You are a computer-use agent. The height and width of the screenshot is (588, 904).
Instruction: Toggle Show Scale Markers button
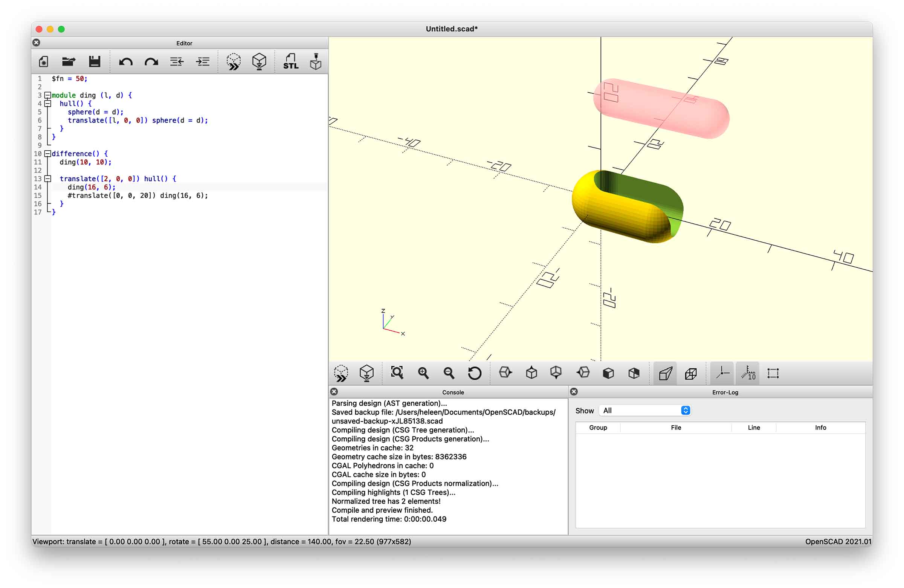pyautogui.click(x=748, y=373)
